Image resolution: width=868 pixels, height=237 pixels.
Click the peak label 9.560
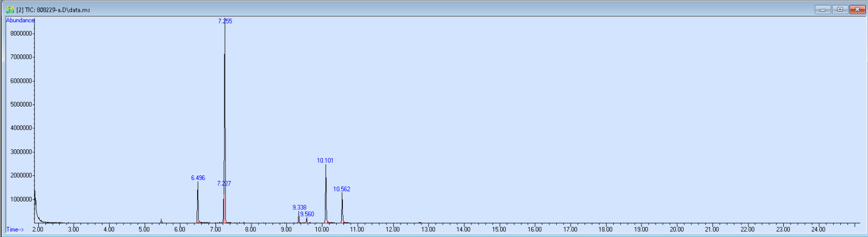307,214
